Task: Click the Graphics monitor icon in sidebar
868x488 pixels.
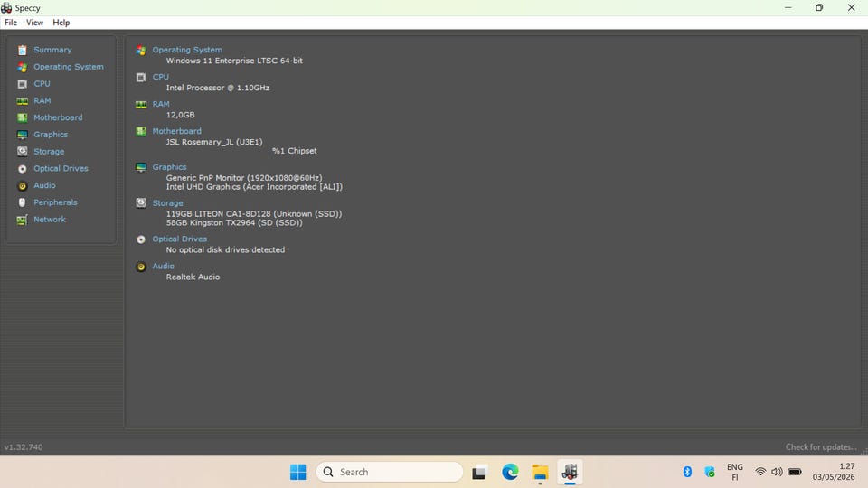Action: (x=22, y=135)
